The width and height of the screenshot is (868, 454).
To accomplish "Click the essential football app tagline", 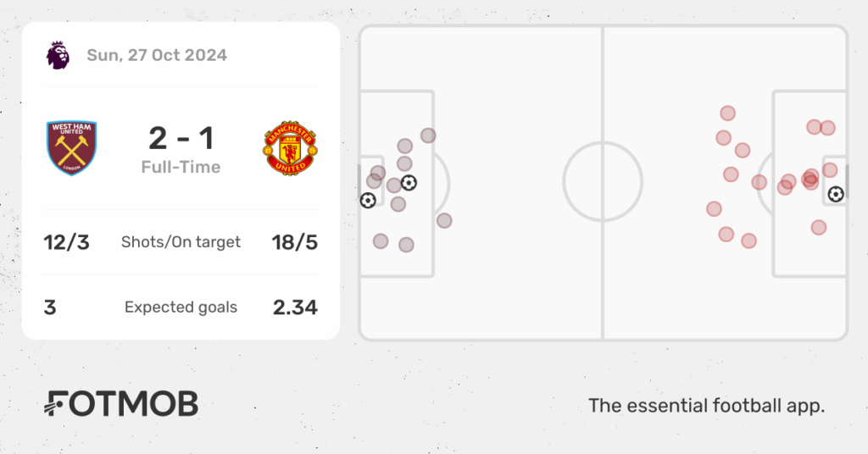I will 706,406.
